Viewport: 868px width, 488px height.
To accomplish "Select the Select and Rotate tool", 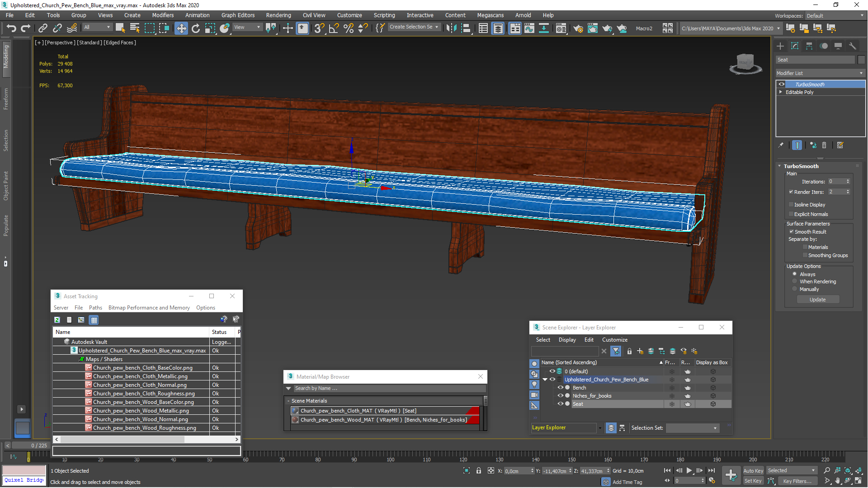I will click(x=195, y=28).
